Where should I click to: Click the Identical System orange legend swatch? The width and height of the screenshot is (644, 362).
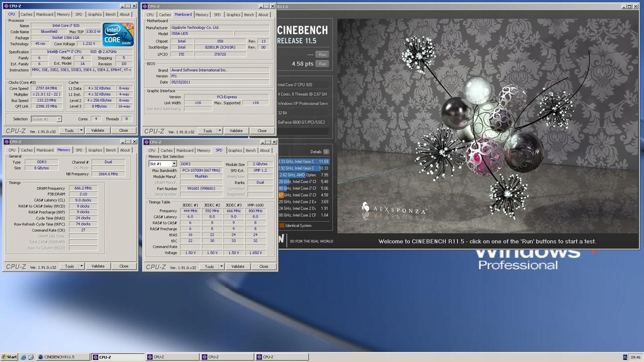[282, 226]
